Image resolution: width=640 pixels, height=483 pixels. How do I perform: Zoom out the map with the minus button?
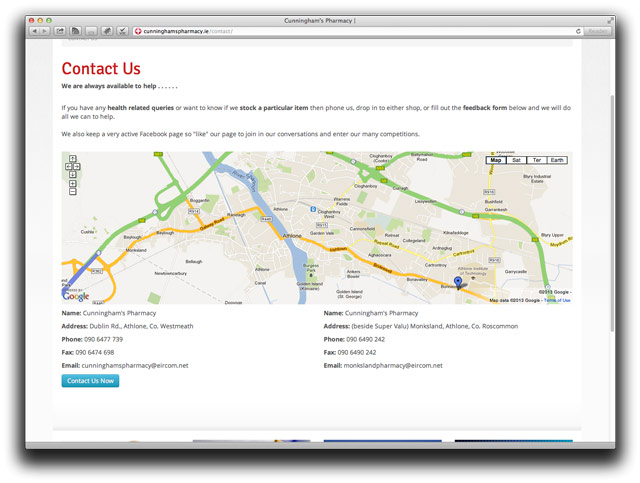pyautogui.click(x=73, y=191)
